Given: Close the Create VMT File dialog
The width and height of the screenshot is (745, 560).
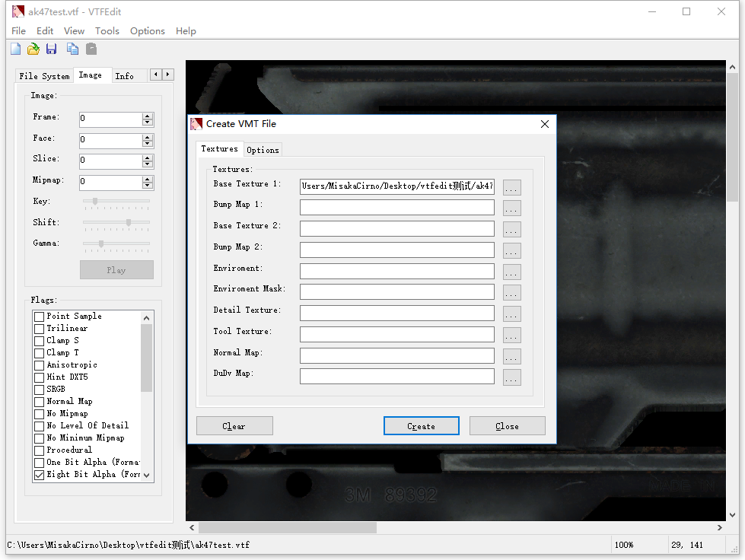Looking at the screenshot, I should [545, 124].
